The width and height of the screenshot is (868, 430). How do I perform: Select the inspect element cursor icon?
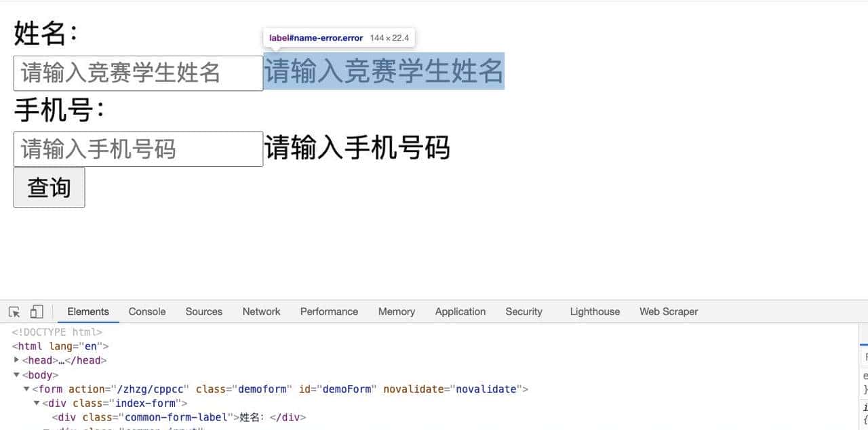(x=12, y=311)
